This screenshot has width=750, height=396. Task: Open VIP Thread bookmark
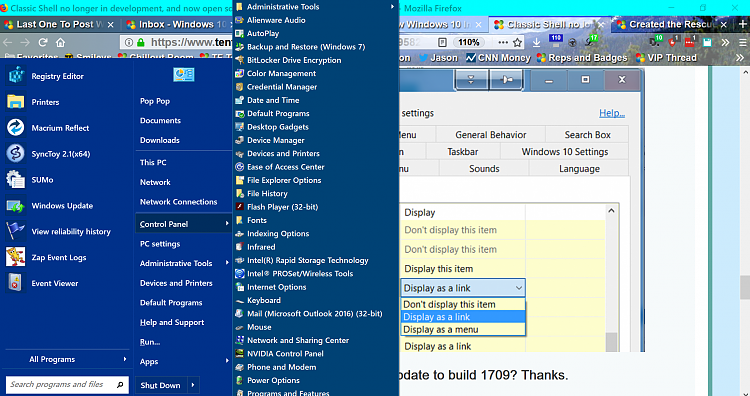(x=666, y=58)
